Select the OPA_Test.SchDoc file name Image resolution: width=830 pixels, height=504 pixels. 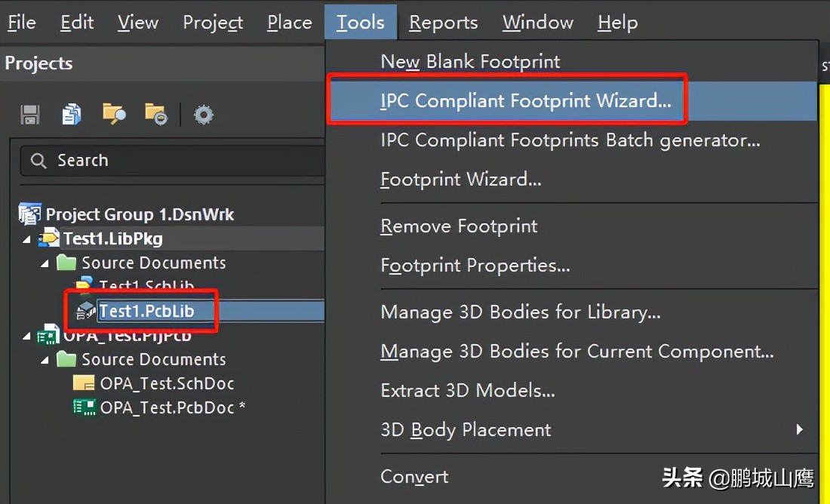(167, 383)
